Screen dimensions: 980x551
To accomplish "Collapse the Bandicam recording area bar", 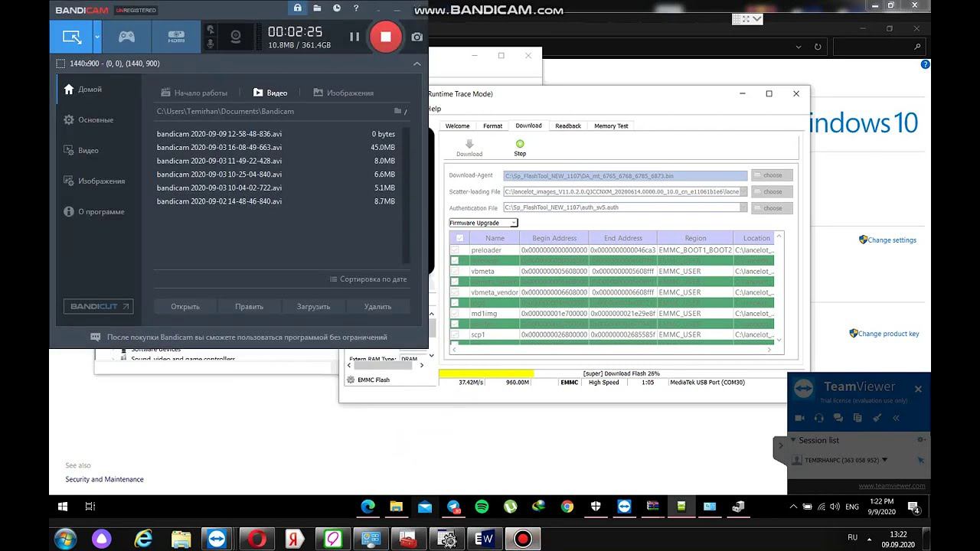I will pos(416,64).
